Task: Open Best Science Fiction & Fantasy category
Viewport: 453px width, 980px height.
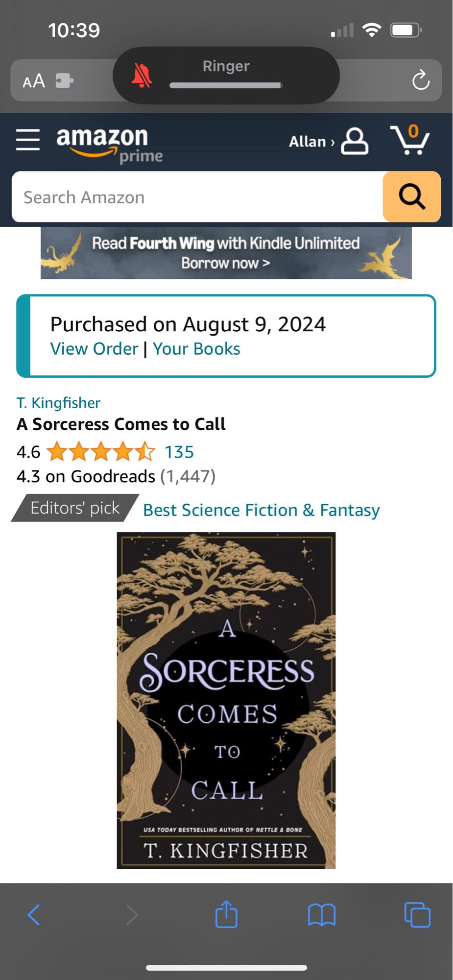Action: [x=261, y=510]
